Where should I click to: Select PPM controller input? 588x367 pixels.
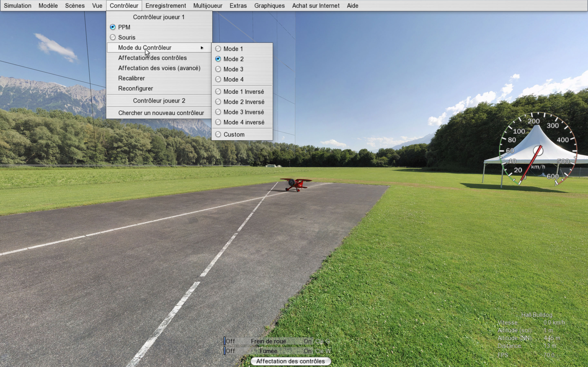pos(124,27)
